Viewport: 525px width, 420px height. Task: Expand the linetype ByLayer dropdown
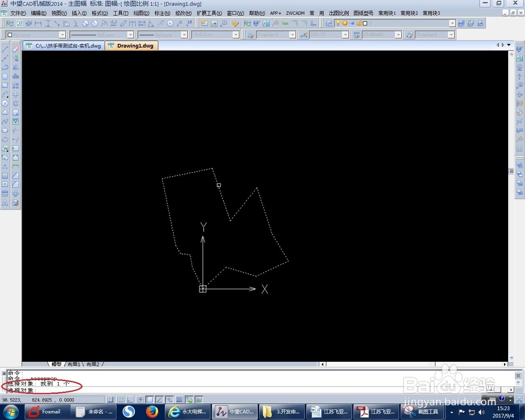[131, 35]
